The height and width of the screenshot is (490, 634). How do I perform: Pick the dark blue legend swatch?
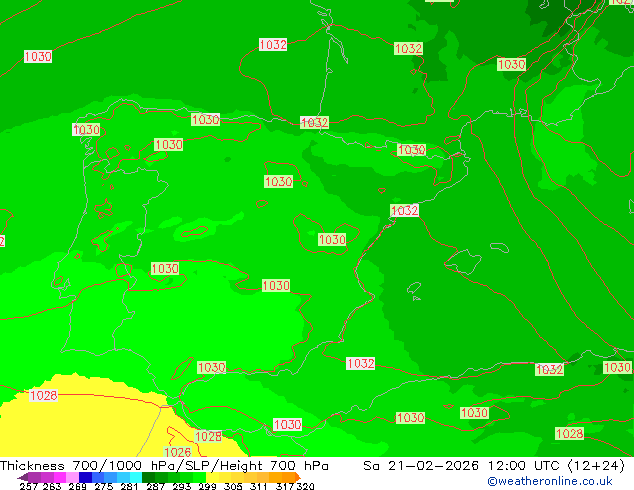(85, 477)
